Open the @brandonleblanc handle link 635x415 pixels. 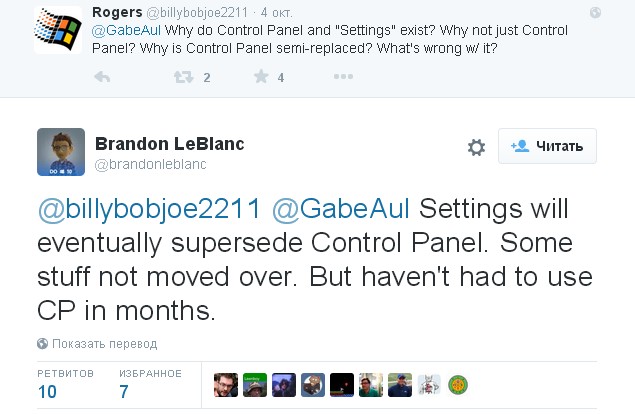click(x=150, y=164)
